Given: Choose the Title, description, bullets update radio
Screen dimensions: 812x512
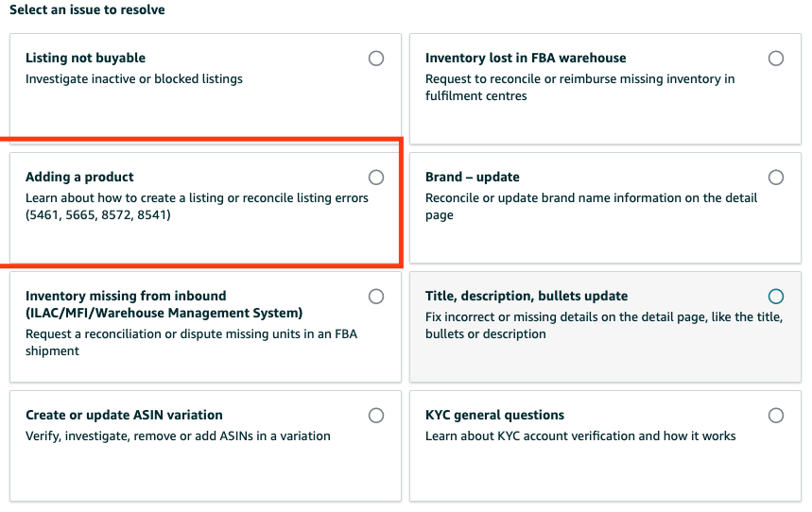Looking at the screenshot, I should point(776,297).
